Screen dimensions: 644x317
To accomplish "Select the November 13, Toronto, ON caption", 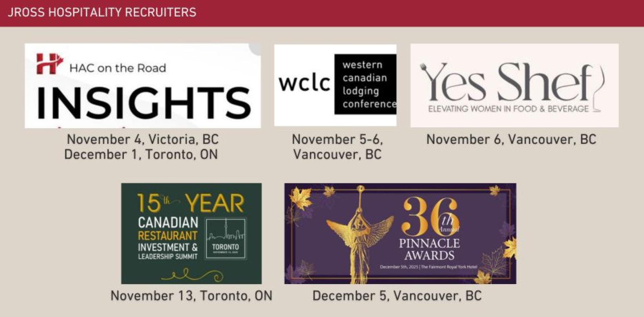I will pyautogui.click(x=191, y=295).
